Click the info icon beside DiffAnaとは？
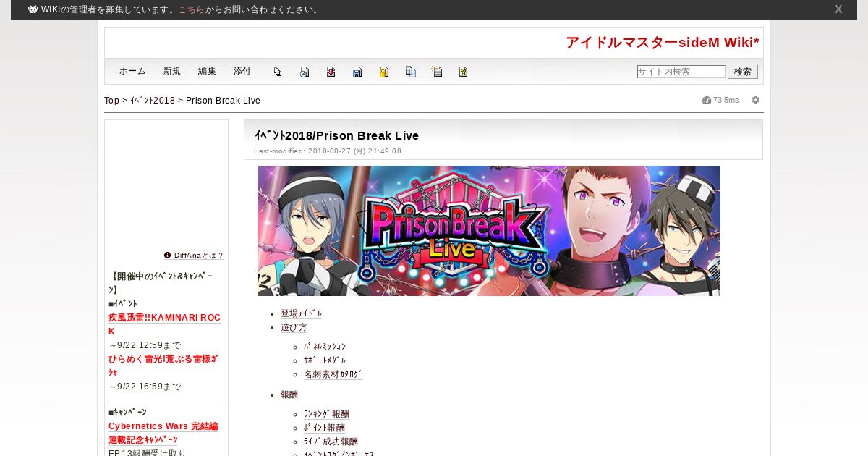This screenshot has height=456, width=868. (x=168, y=255)
